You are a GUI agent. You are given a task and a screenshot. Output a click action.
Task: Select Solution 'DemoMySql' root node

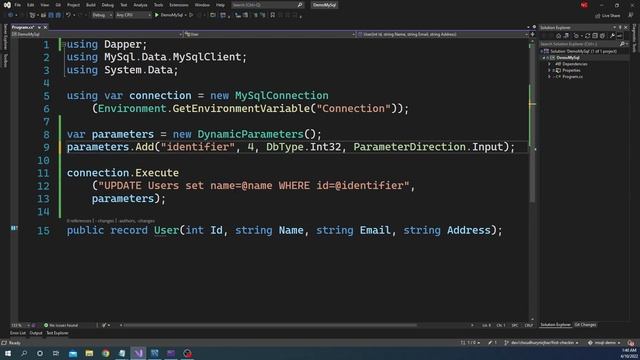583,51
